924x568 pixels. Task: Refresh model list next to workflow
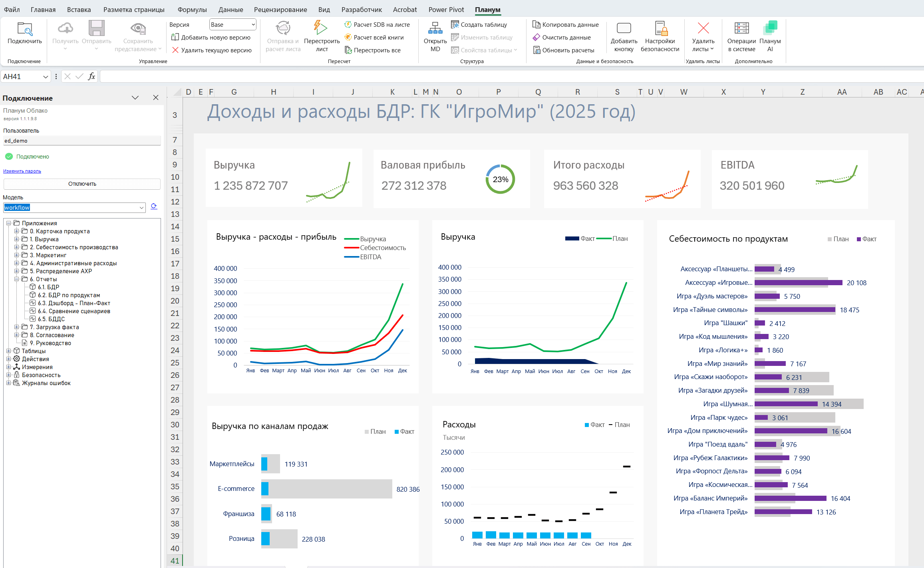point(154,207)
